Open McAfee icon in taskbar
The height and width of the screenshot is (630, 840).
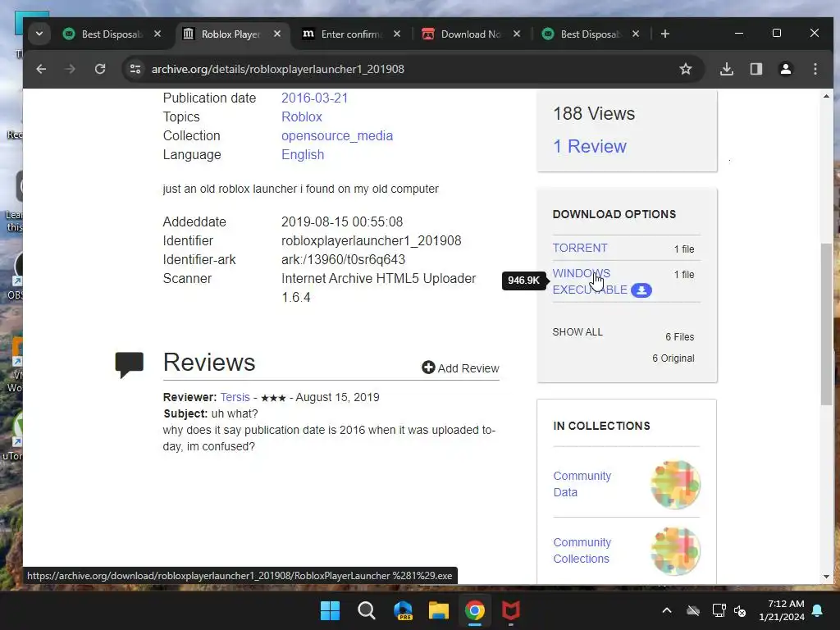pos(510,610)
